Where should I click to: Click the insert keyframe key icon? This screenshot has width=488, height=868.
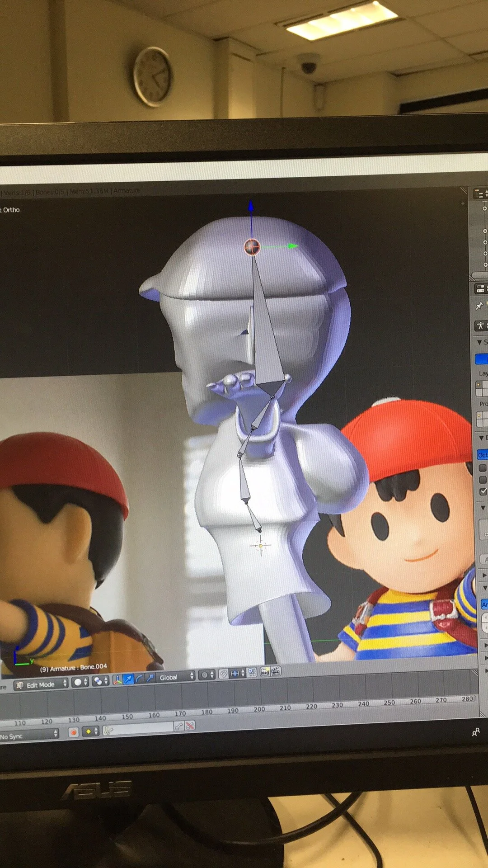(x=179, y=726)
